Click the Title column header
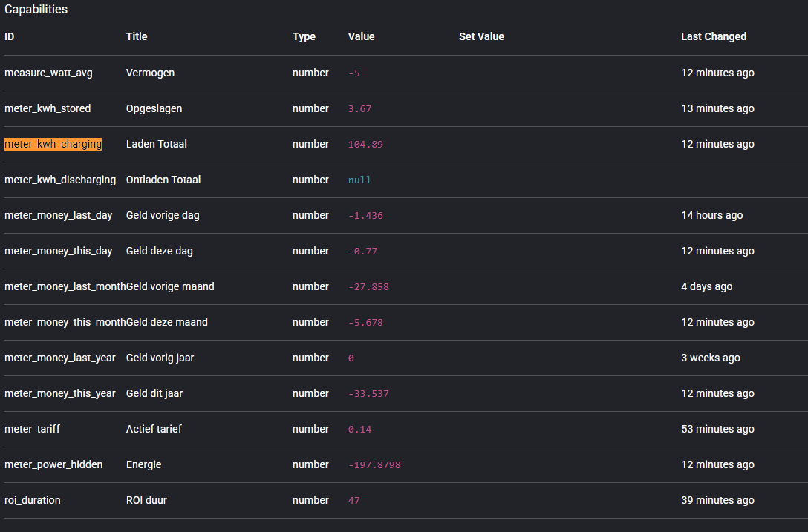808x532 pixels. pyautogui.click(x=137, y=36)
